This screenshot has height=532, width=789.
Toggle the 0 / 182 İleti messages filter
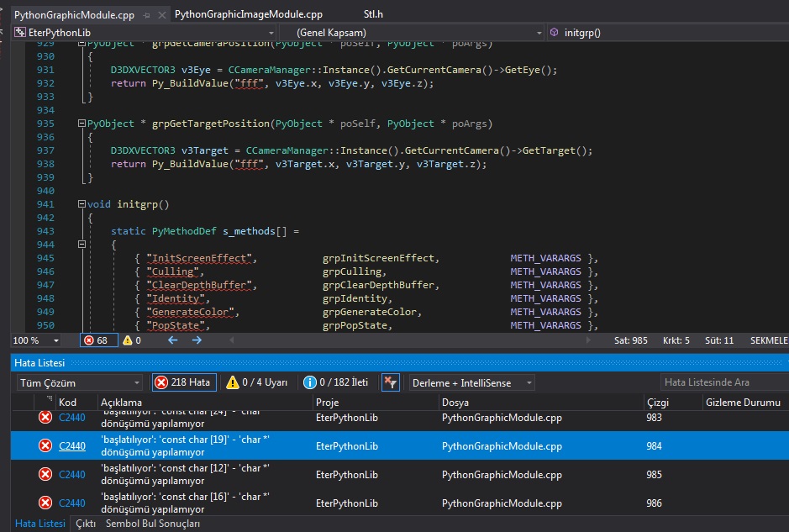click(335, 382)
